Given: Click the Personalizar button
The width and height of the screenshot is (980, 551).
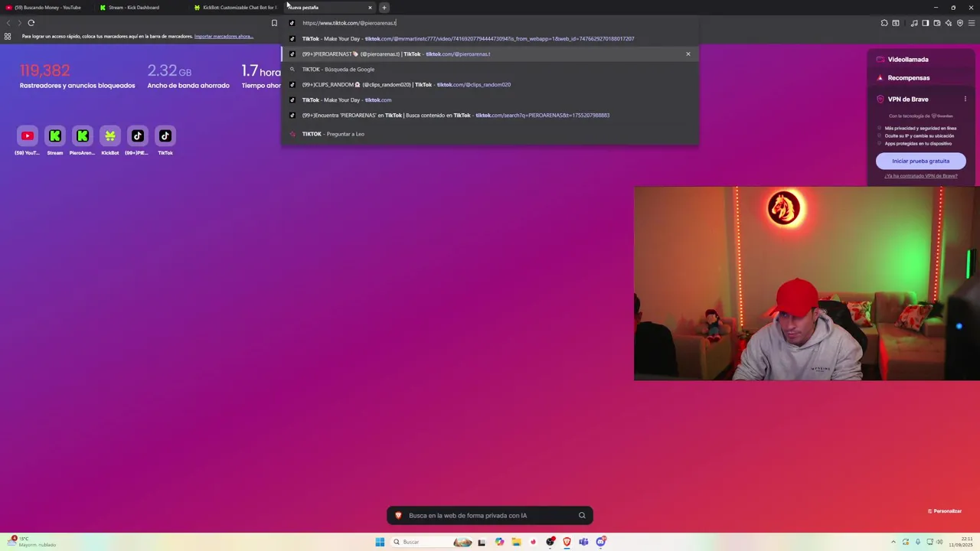Looking at the screenshot, I should click(x=944, y=510).
